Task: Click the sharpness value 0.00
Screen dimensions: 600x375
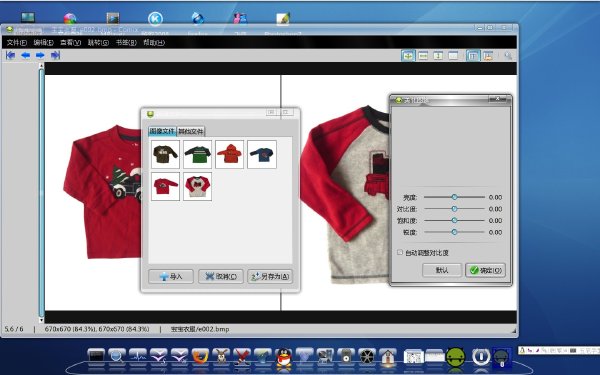Action: [495, 232]
